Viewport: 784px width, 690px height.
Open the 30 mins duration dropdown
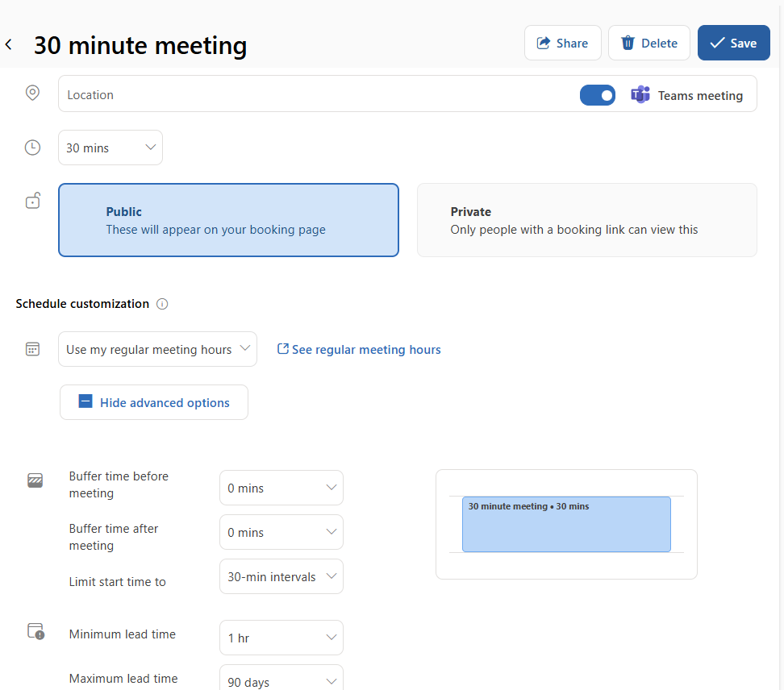tap(111, 148)
